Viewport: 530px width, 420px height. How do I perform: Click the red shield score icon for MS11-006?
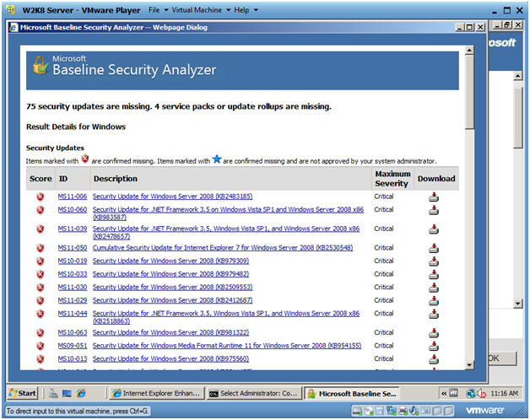pos(41,197)
